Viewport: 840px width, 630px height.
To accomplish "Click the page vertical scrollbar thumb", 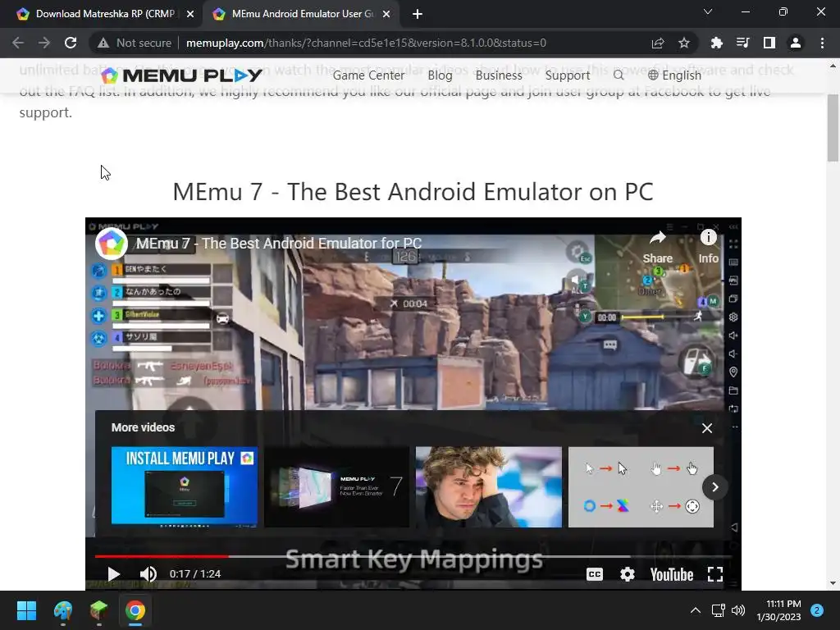I will coord(833,127).
